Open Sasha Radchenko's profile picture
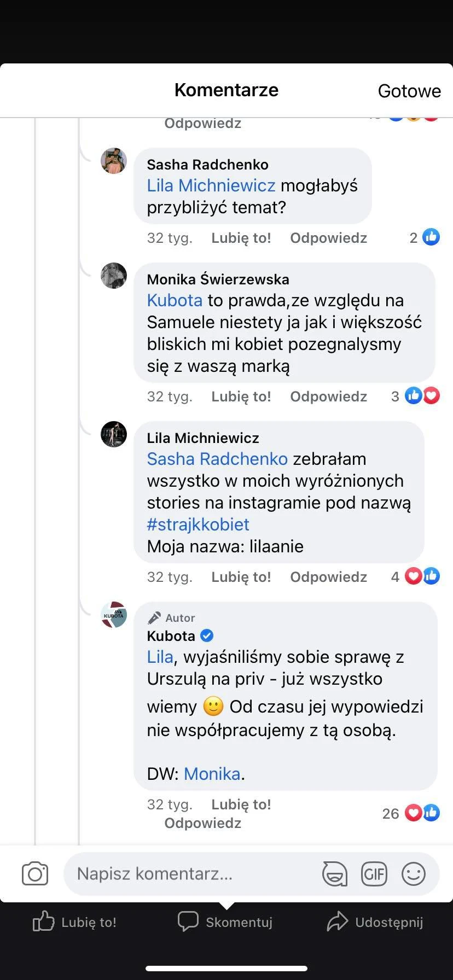 point(114,161)
